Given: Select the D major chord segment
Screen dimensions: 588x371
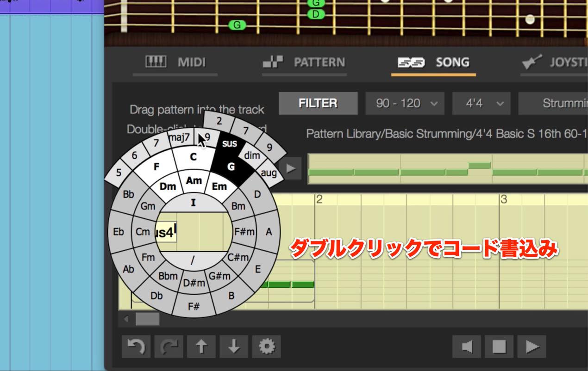Looking at the screenshot, I should click(x=258, y=194).
